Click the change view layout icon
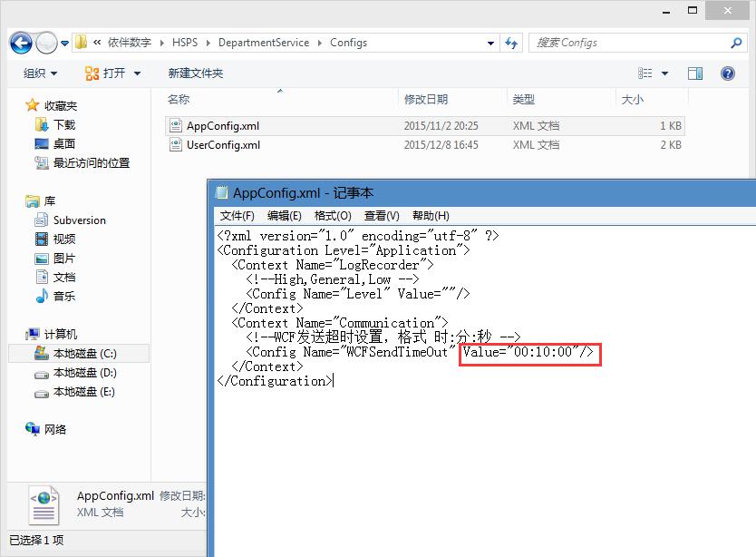756x557 pixels. click(646, 73)
